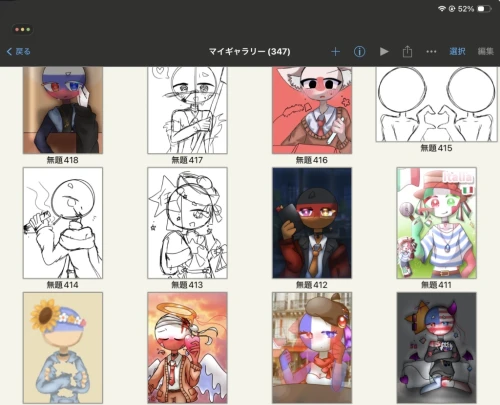Open smoking sketch thumbnail 無題414

click(x=63, y=223)
